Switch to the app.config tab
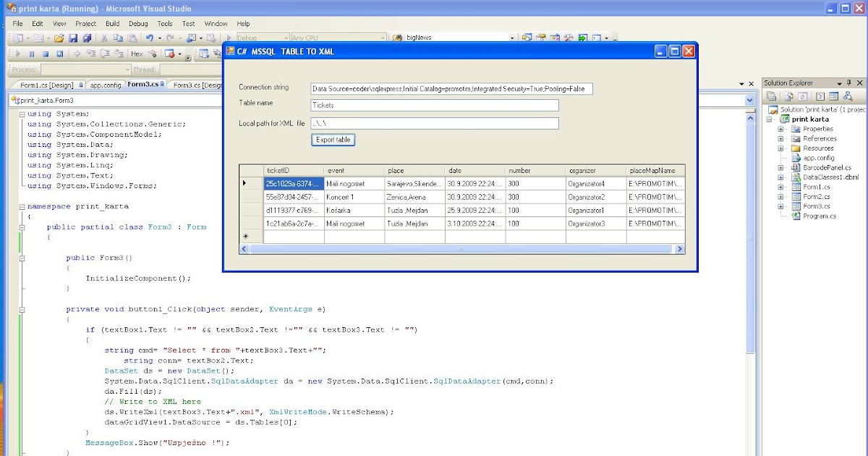868x456 pixels. 105,84
